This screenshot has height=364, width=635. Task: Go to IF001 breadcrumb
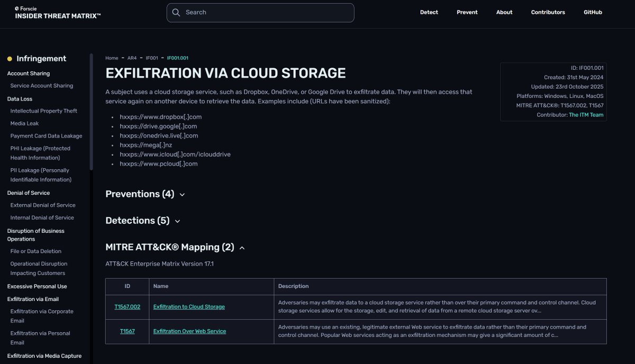pyautogui.click(x=152, y=58)
